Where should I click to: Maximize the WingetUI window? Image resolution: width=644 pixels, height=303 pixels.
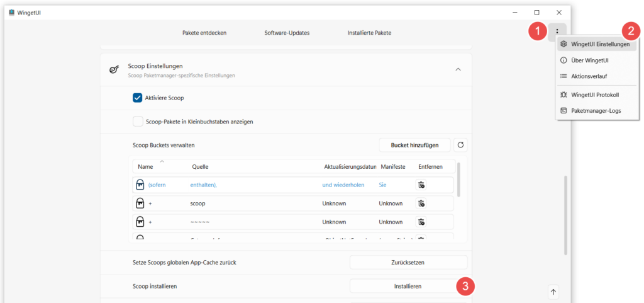pos(537,13)
